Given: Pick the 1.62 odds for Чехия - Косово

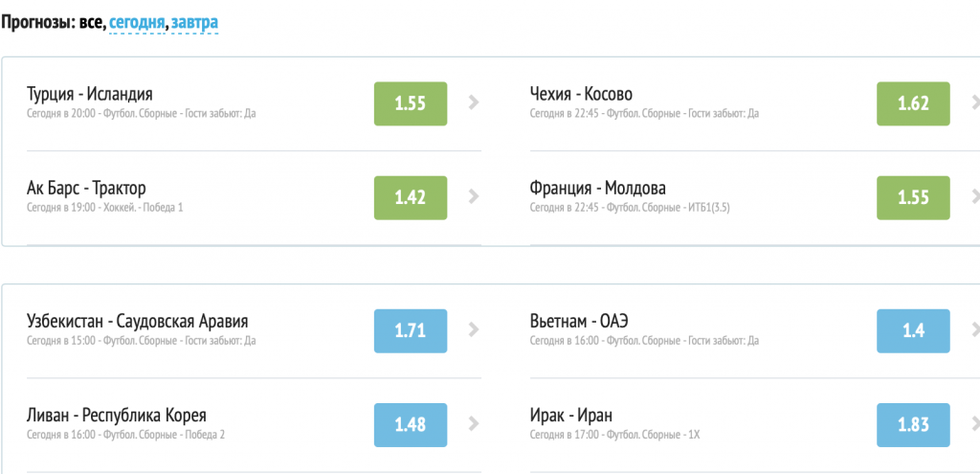Looking at the screenshot, I should coord(913,103).
